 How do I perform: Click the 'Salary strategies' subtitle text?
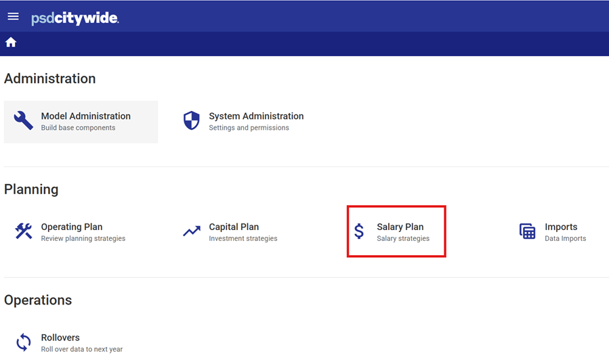pyautogui.click(x=403, y=238)
